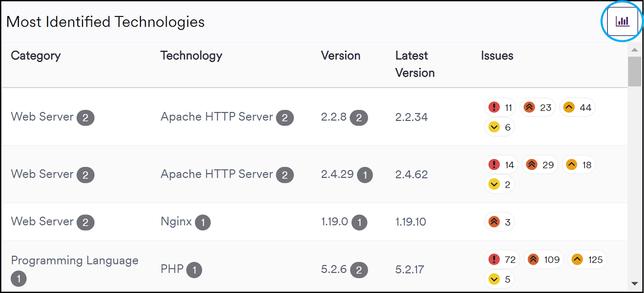Image resolution: width=644 pixels, height=293 pixels.
Task: Click the high severity badge showing 23
Action: [537, 107]
